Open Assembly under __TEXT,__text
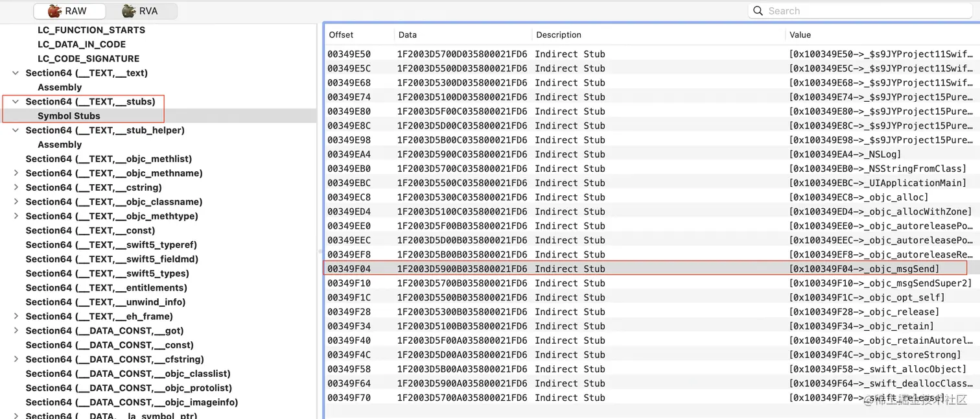The height and width of the screenshot is (419, 980). click(x=60, y=87)
